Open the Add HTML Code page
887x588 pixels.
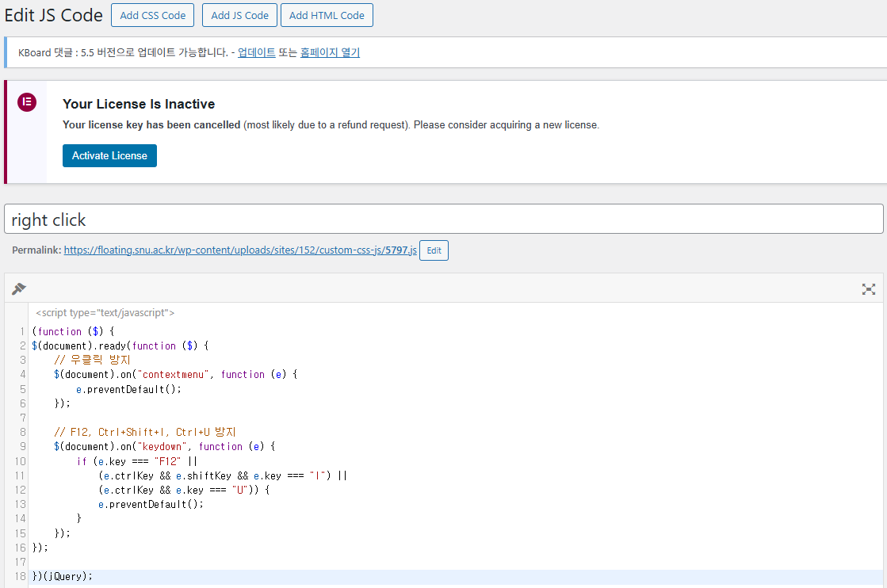pos(327,15)
